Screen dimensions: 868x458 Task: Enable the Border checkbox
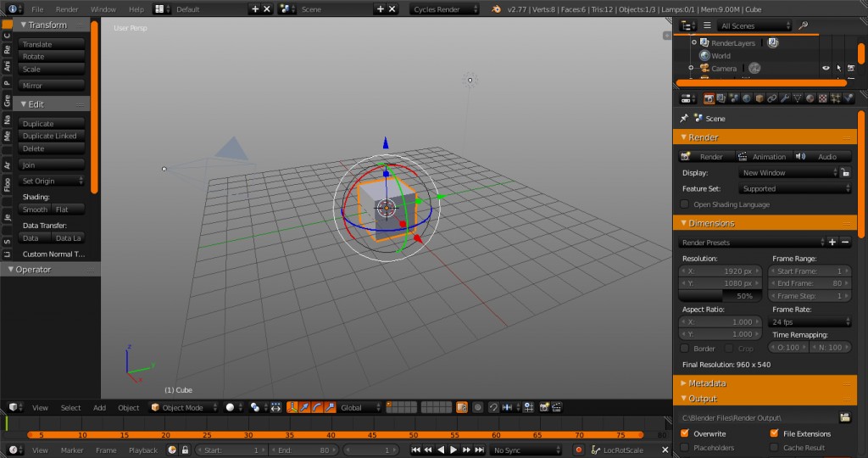685,349
